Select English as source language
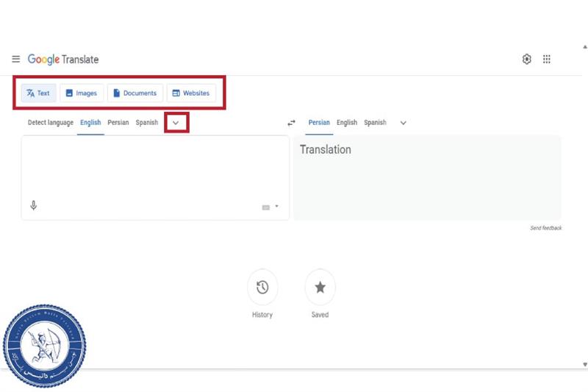The image size is (588, 392). click(90, 123)
